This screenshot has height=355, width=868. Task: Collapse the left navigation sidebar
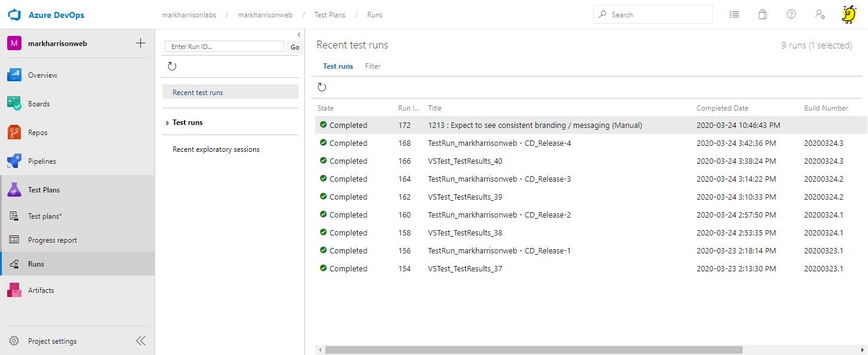point(140,341)
